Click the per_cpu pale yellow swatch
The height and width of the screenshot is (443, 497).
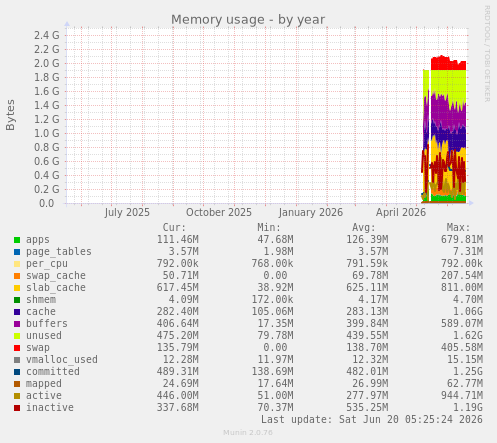point(17,264)
